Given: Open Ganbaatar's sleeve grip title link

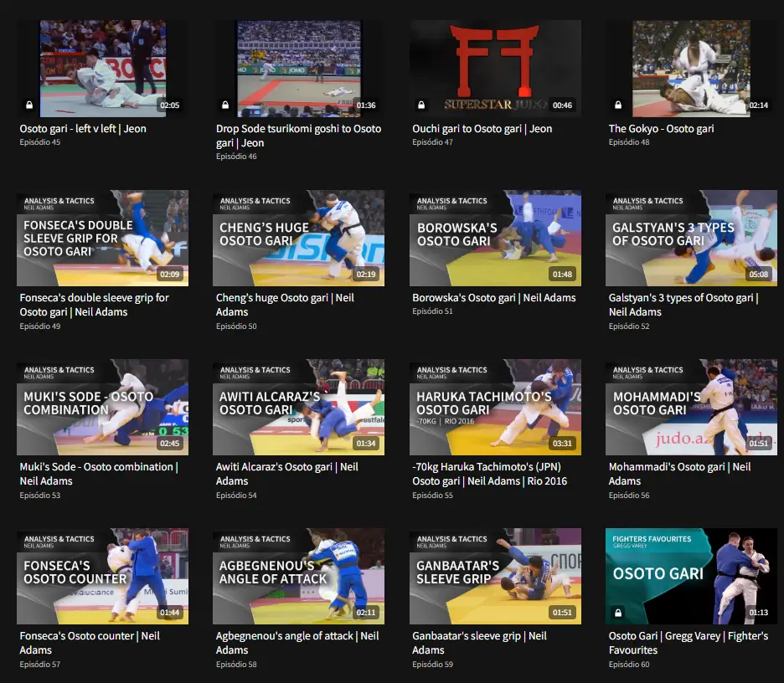Looking at the screenshot, I should tap(479, 643).
